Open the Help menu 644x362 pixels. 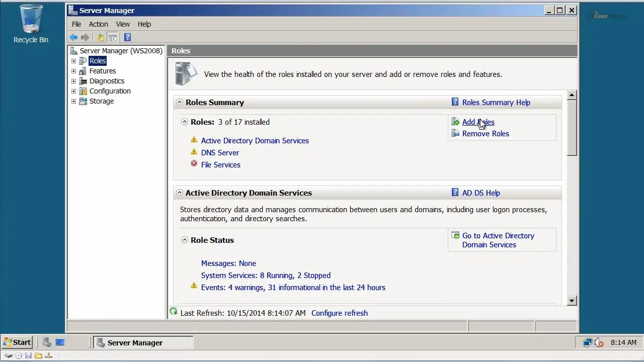coord(144,24)
